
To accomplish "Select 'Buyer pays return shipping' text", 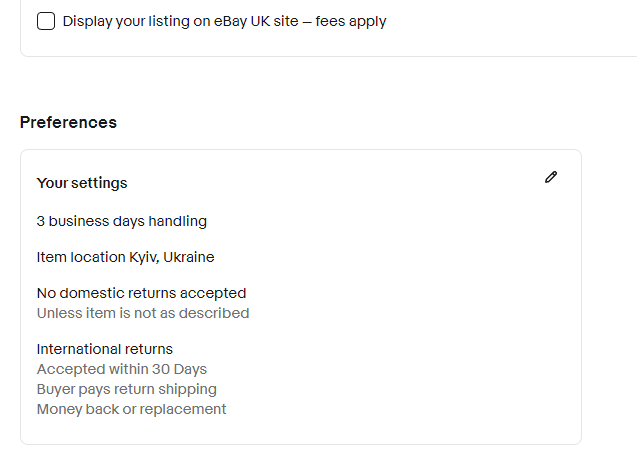I will [x=127, y=389].
